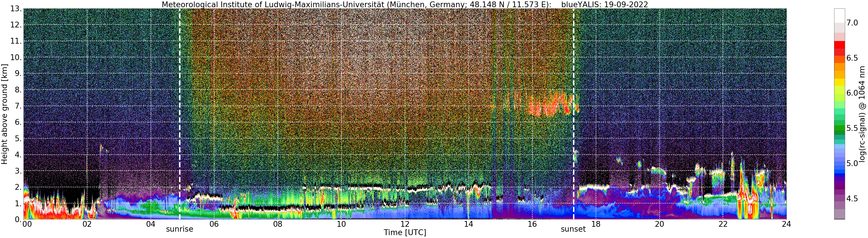Click the '16' tick on the time axis

pyautogui.click(x=532, y=224)
